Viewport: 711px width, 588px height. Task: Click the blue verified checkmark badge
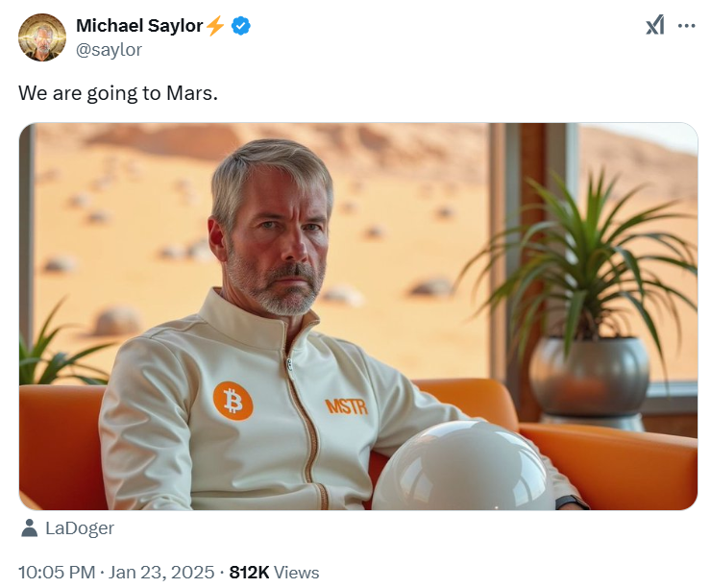[241, 26]
